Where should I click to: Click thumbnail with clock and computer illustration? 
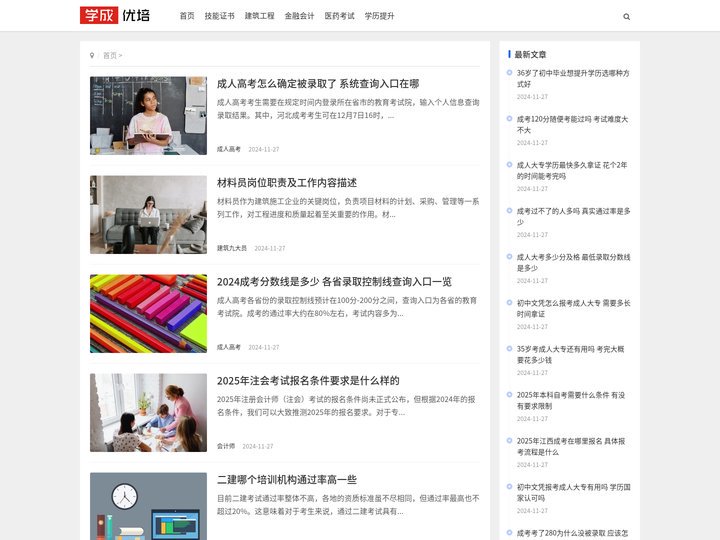pyautogui.click(x=148, y=506)
